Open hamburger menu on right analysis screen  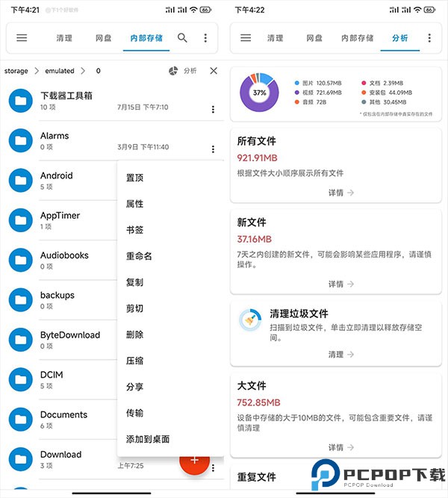pyautogui.click(x=246, y=38)
